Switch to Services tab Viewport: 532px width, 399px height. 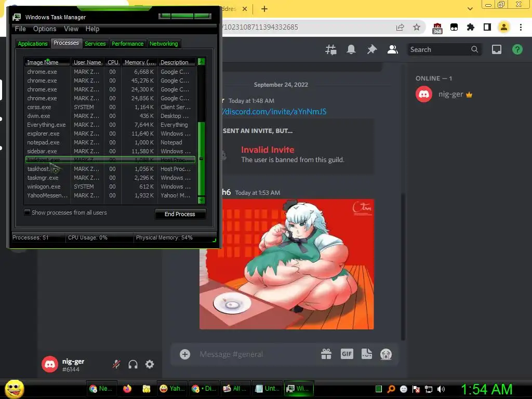[x=95, y=44]
